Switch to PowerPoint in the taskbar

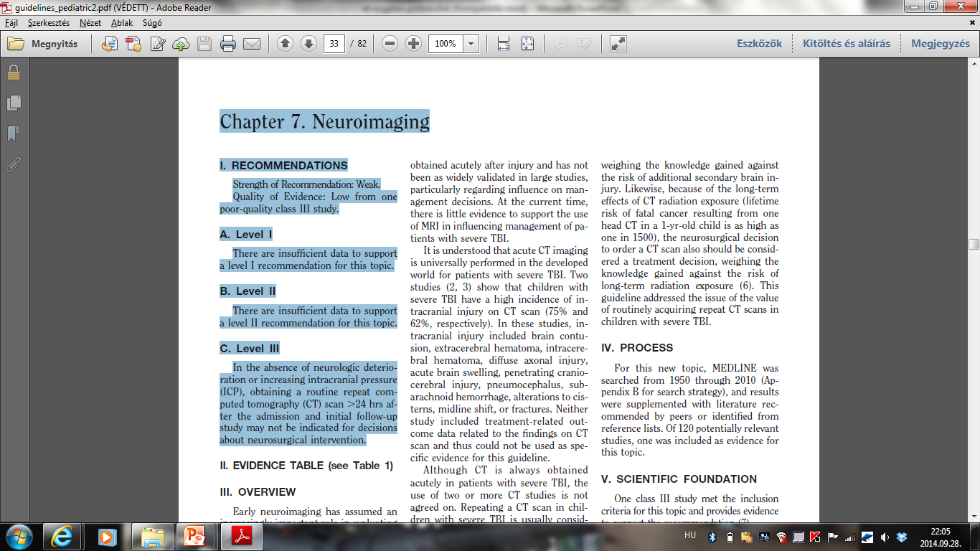(196, 537)
